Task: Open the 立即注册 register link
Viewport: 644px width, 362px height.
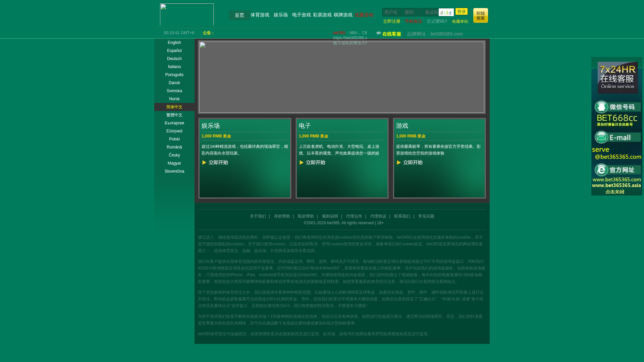Action: 392,21
